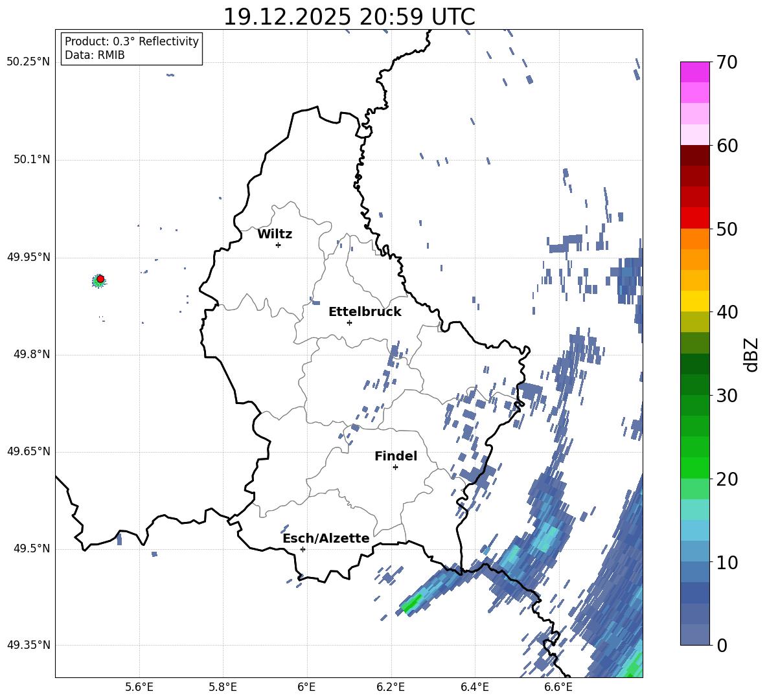
Task: Pick the magenta swatch atop the colorbar
Action: [x=694, y=72]
